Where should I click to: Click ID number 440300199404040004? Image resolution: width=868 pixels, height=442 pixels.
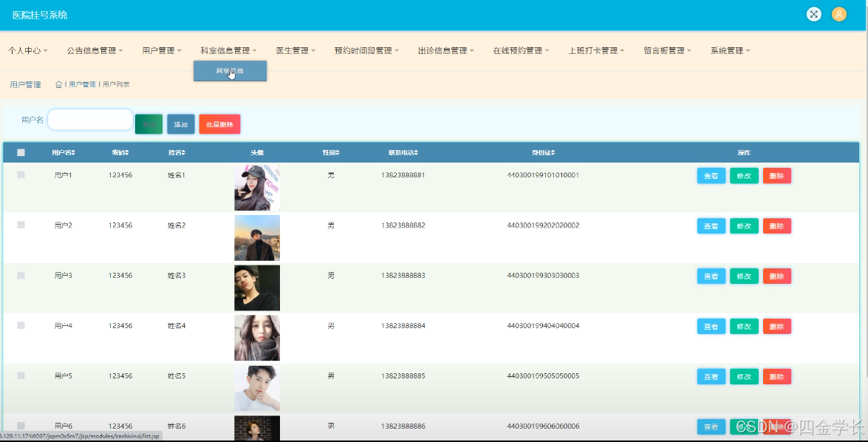pos(543,326)
